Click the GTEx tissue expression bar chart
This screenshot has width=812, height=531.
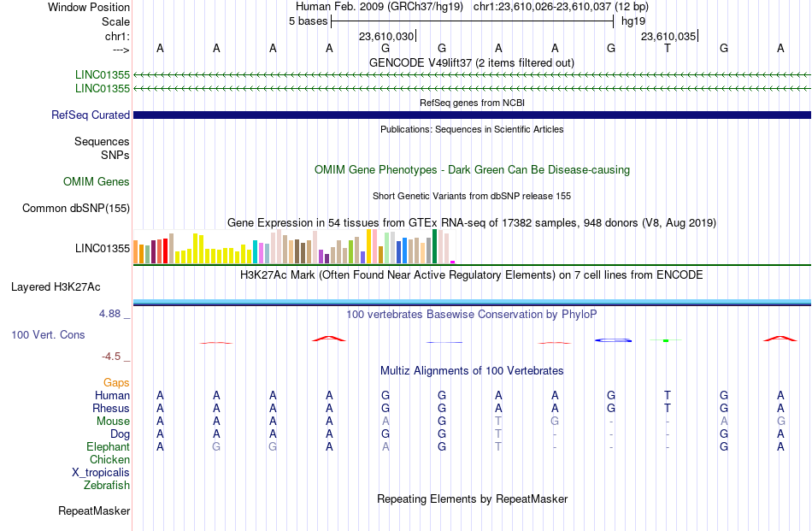click(294, 246)
